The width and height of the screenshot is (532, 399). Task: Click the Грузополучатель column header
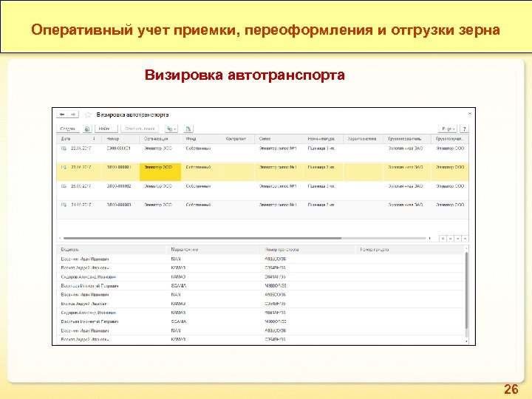[449, 139]
